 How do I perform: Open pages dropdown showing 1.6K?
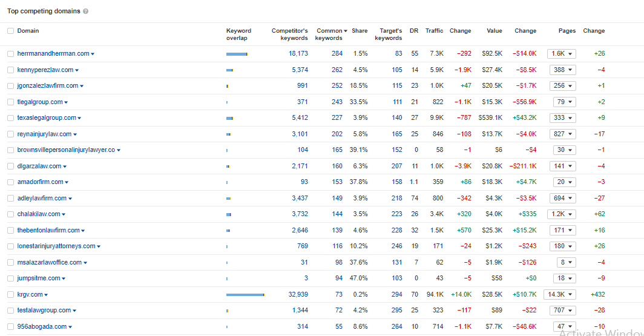(562, 53)
